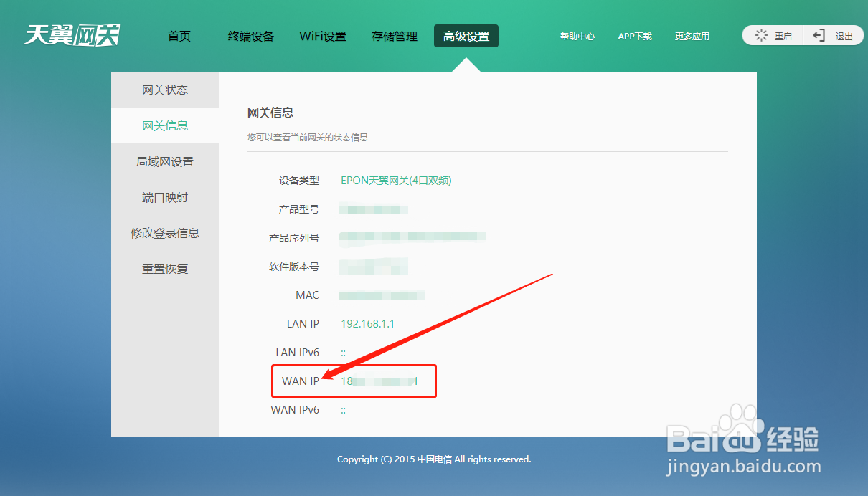This screenshot has width=868, height=496.
Task: Select 网关状态 in the sidebar
Action: pos(165,90)
